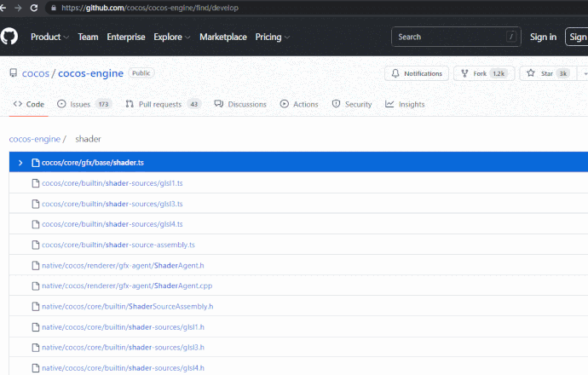Fork the cocos-engine repository

[484, 73]
